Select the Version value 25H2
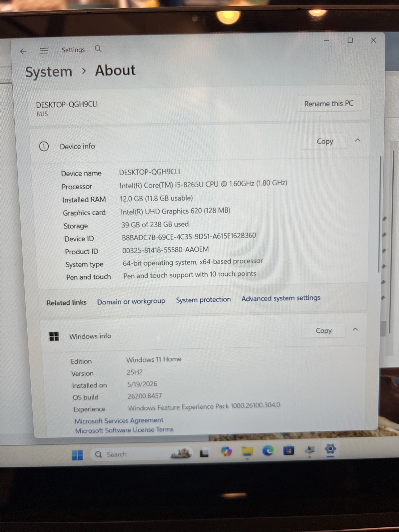Screen dimensions: 399x532 134,372
